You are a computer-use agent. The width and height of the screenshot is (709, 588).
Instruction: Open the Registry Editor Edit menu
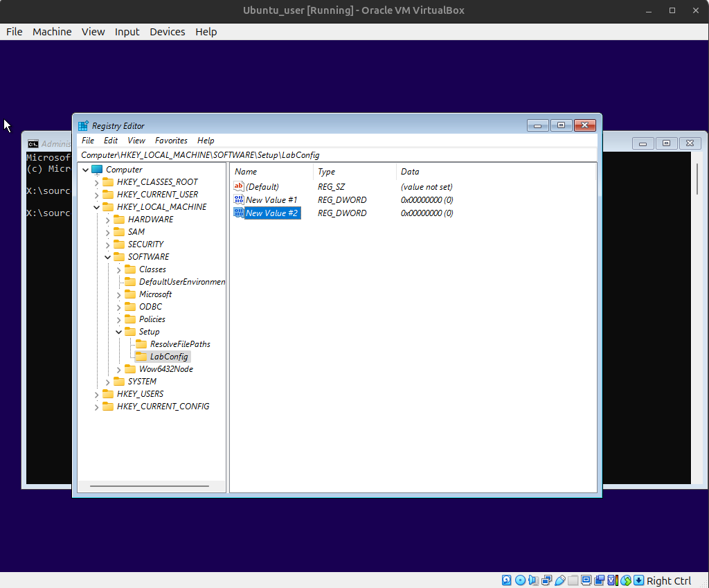[x=111, y=141]
